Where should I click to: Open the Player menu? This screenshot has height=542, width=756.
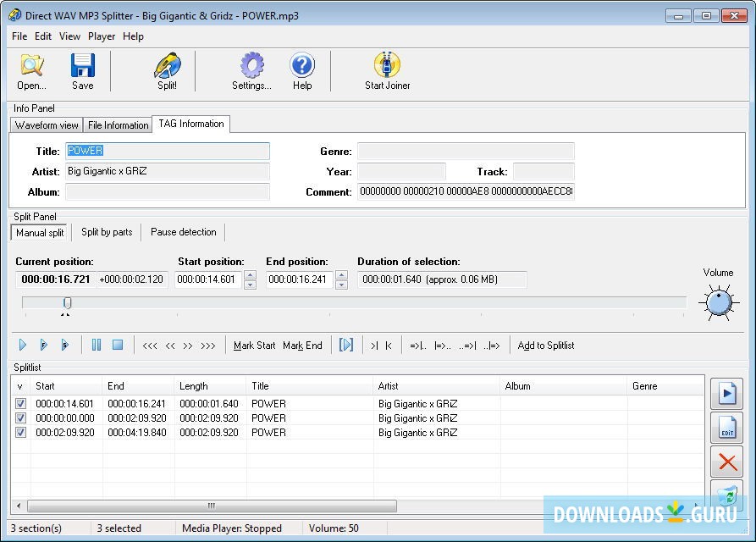click(102, 36)
